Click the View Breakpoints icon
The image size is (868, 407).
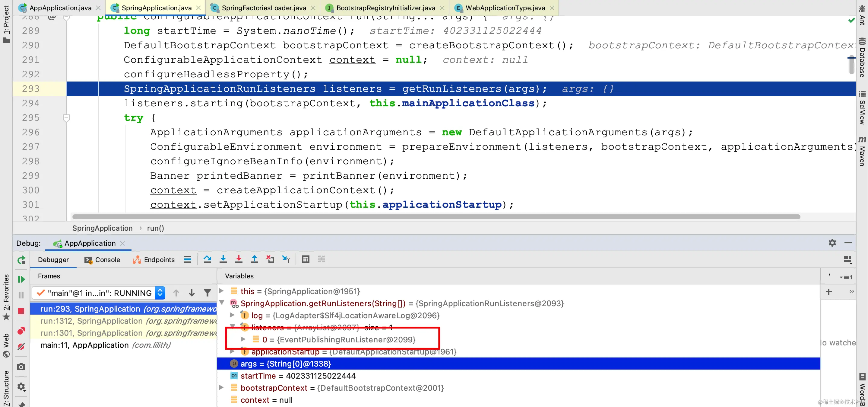pos(21,331)
